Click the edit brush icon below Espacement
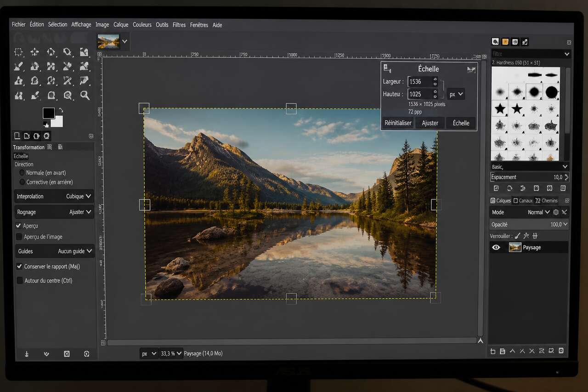The height and width of the screenshot is (392, 588). [x=496, y=188]
